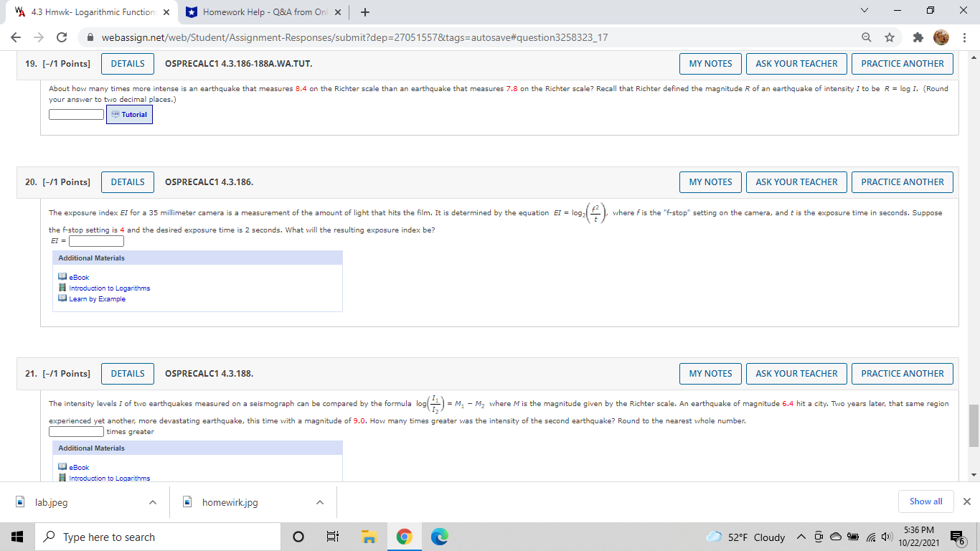Open the tab search dropdown arrow
The image size is (980, 551).
864,11
